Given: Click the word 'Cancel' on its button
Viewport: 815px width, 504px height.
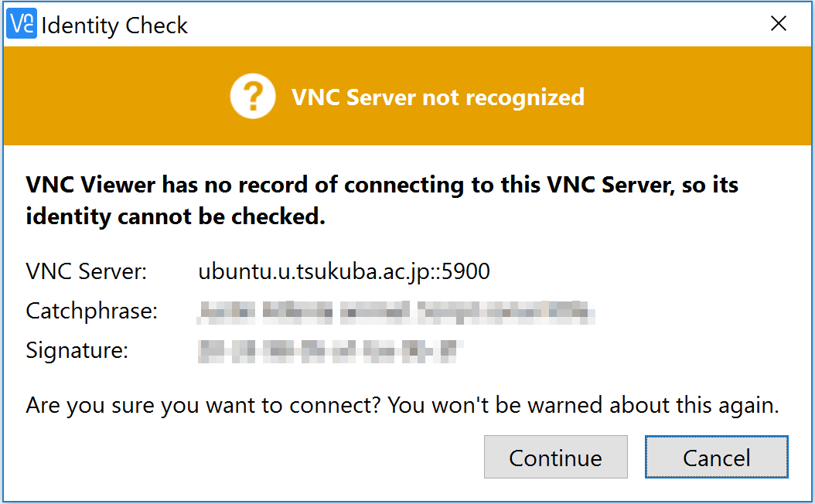Looking at the screenshot, I should [716, 458].
